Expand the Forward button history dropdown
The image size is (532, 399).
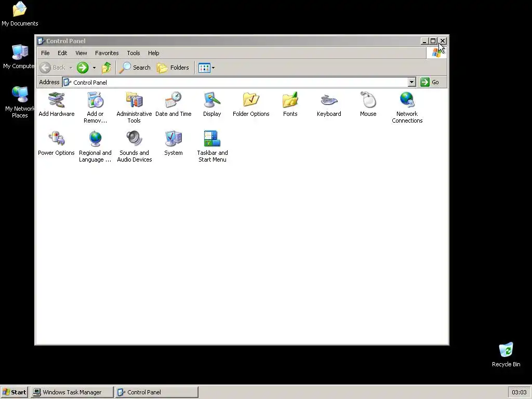point(94,68)
